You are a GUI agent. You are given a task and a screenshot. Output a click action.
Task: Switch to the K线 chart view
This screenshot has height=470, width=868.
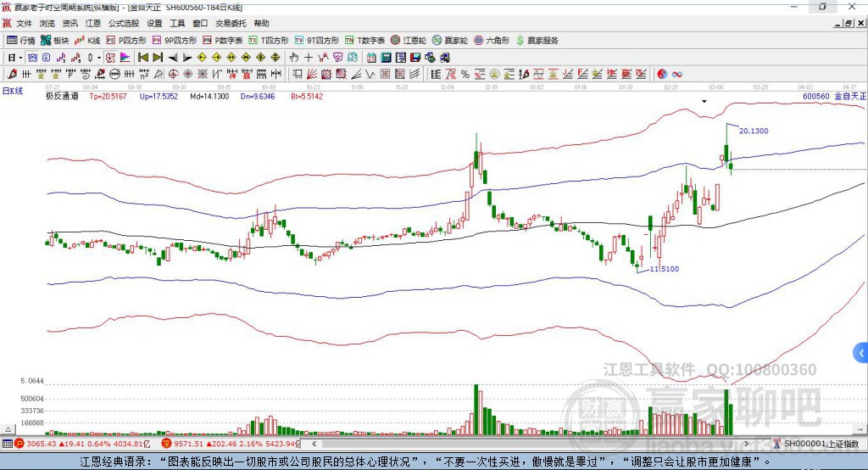pos(87,41)
